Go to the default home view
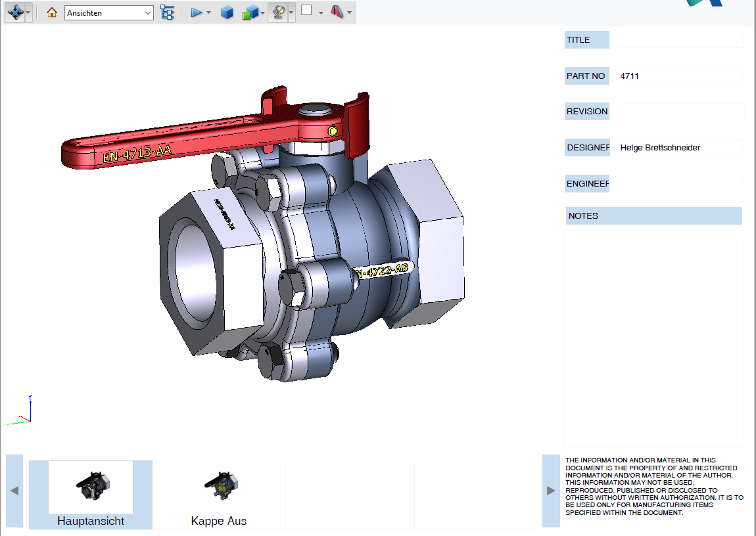The height and width of the screenshot is (536, 756). click(x=51, y=12)
